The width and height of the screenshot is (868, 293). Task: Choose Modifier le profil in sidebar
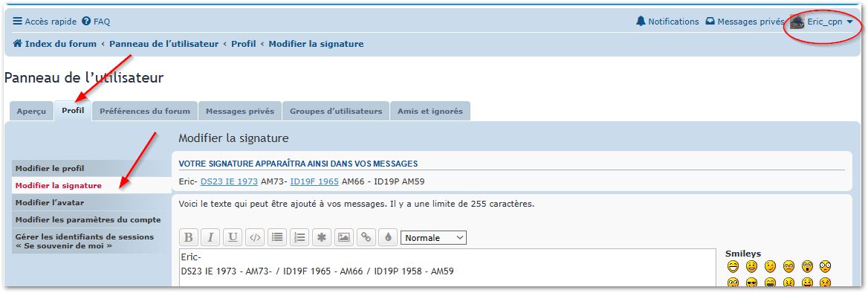click(x=91, y=168)
